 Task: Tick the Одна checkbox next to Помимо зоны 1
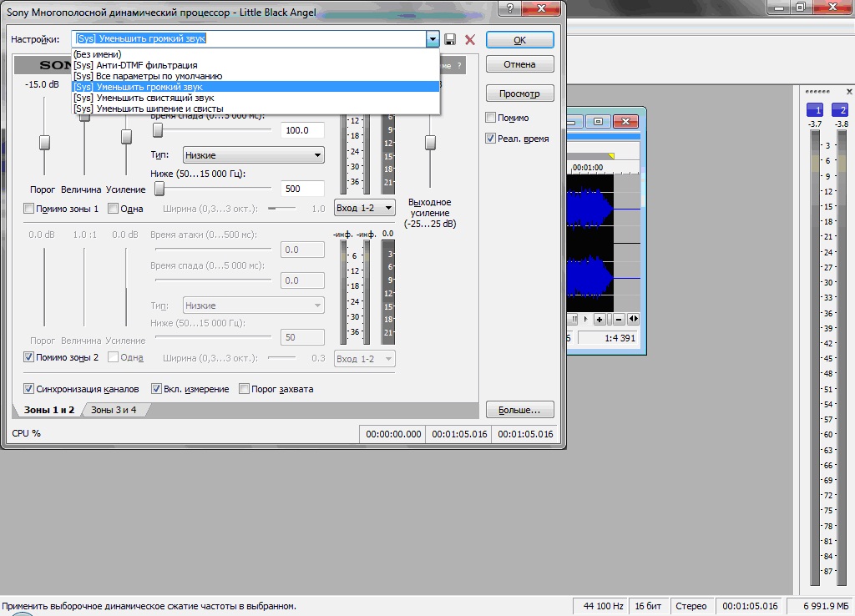click(113, 208)
